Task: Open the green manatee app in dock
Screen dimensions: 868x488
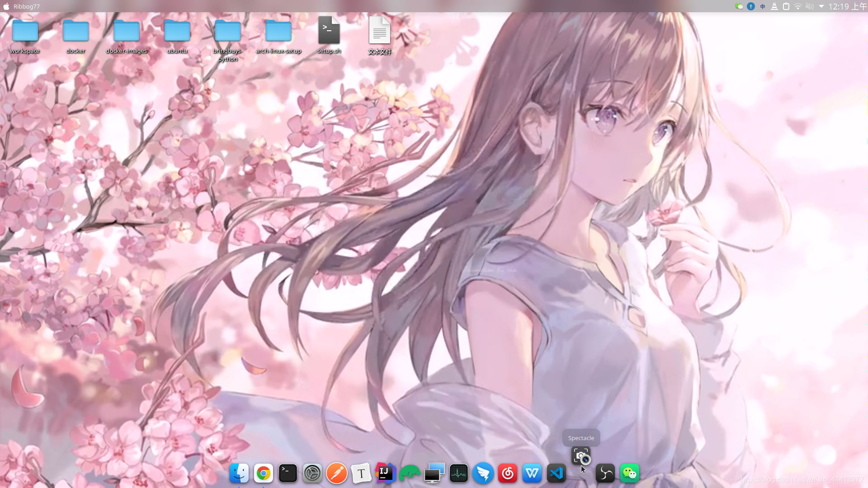Action: pyautogui.click(x=410, y=473)
